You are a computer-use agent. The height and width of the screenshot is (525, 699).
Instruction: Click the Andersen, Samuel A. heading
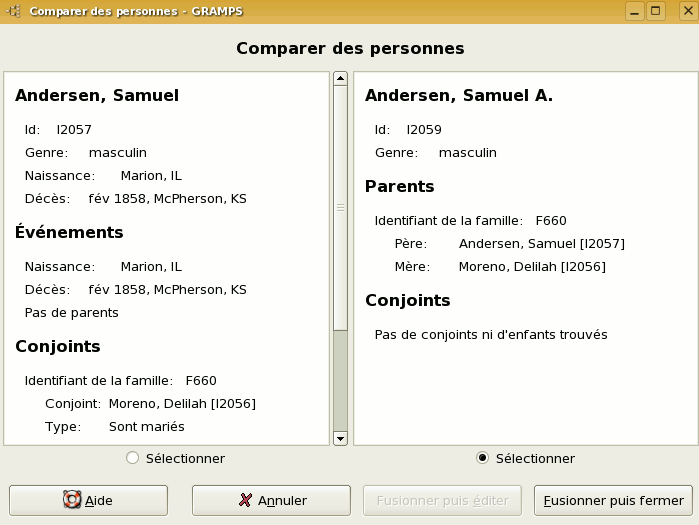click(x=459, y=96)
